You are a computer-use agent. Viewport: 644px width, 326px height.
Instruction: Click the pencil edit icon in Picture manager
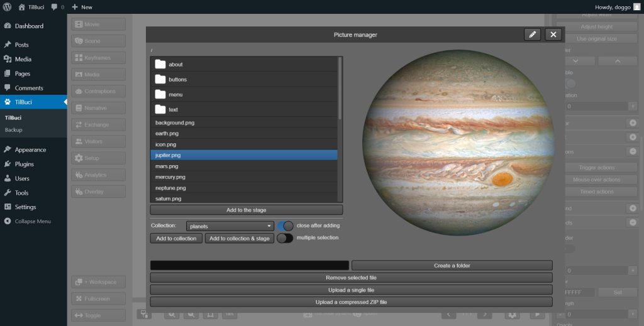[532, 35]
